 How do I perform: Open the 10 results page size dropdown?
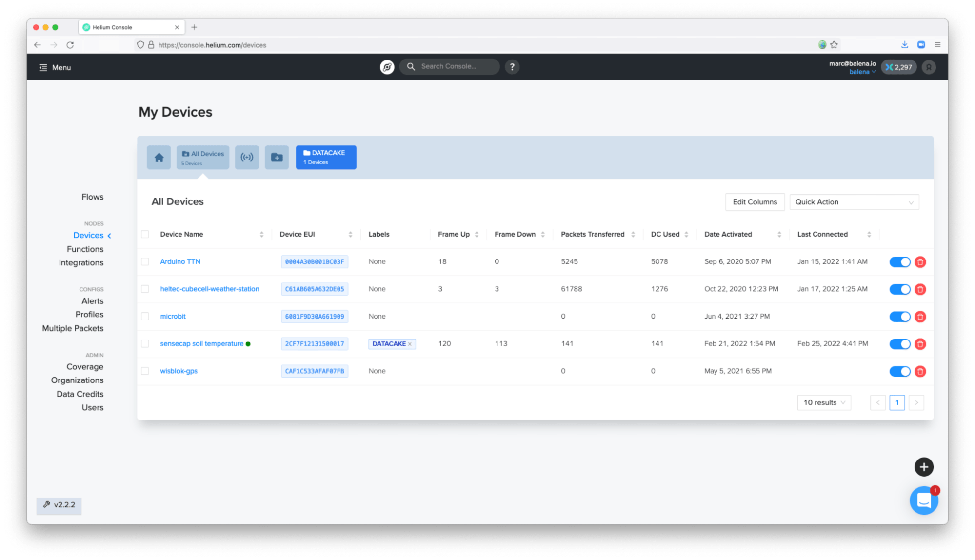[824, 402]
